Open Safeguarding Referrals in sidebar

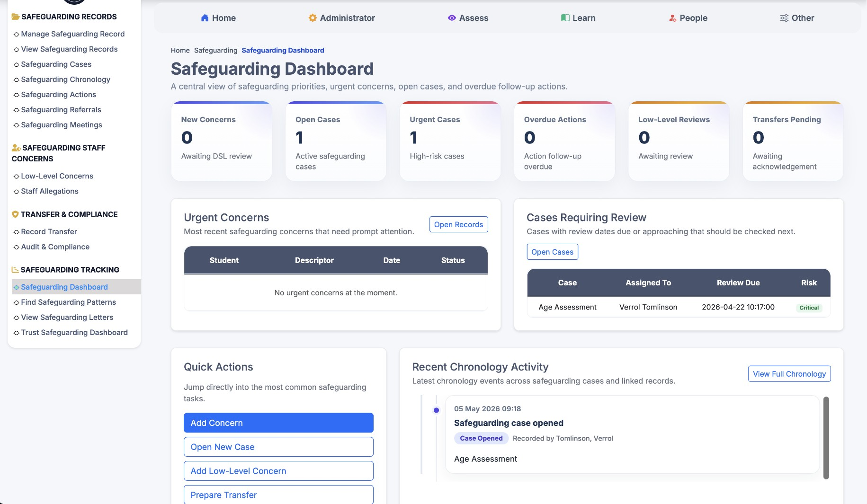61,110
